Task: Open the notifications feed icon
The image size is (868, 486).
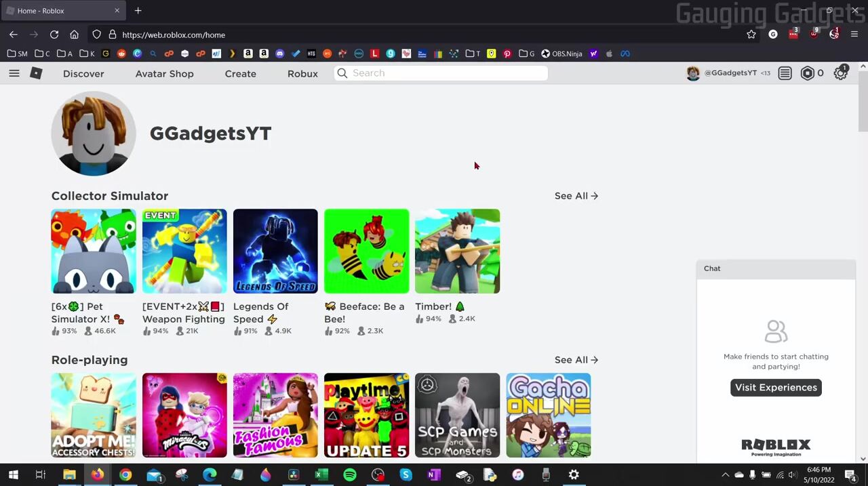Action: pyautogui.click(x=785, y=73)
